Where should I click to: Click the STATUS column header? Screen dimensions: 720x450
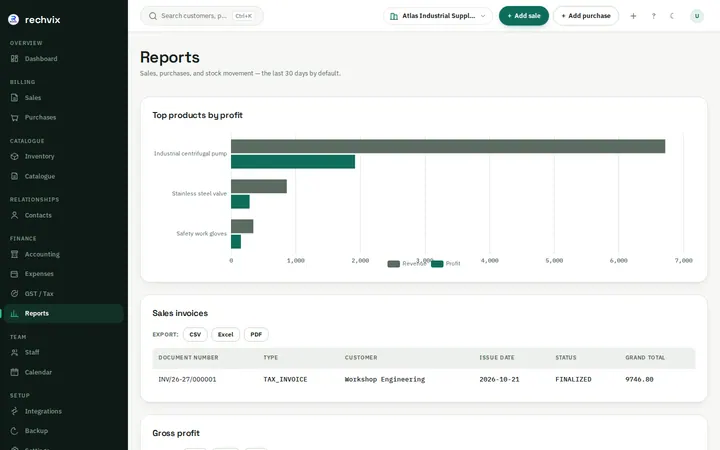pos(566,357)
